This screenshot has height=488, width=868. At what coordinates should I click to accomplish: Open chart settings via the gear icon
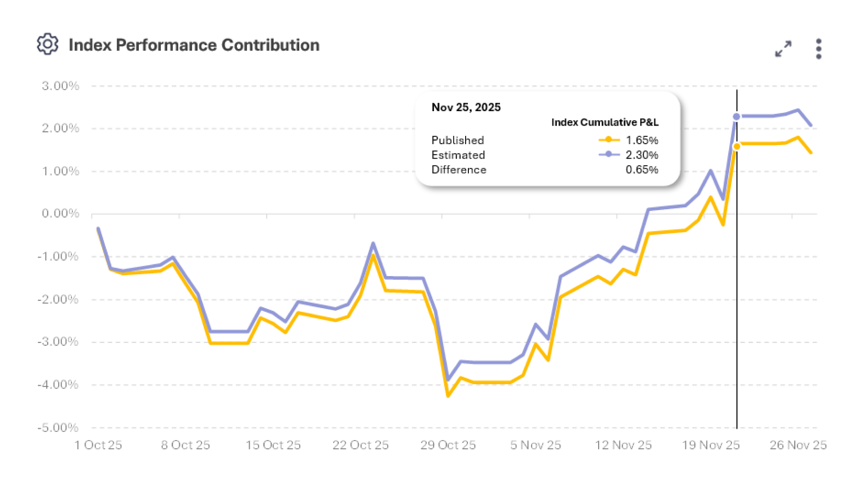(x=47, y=44)
